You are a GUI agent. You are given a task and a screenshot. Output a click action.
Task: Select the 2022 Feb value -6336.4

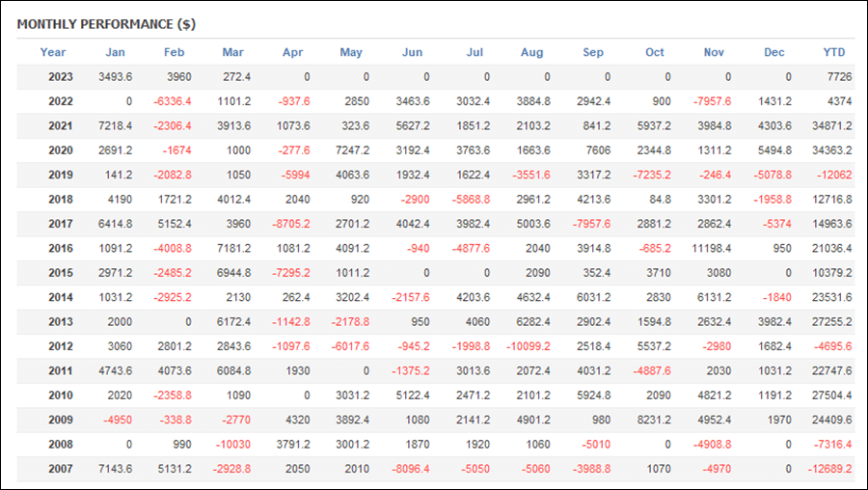[x=173, y=102]
